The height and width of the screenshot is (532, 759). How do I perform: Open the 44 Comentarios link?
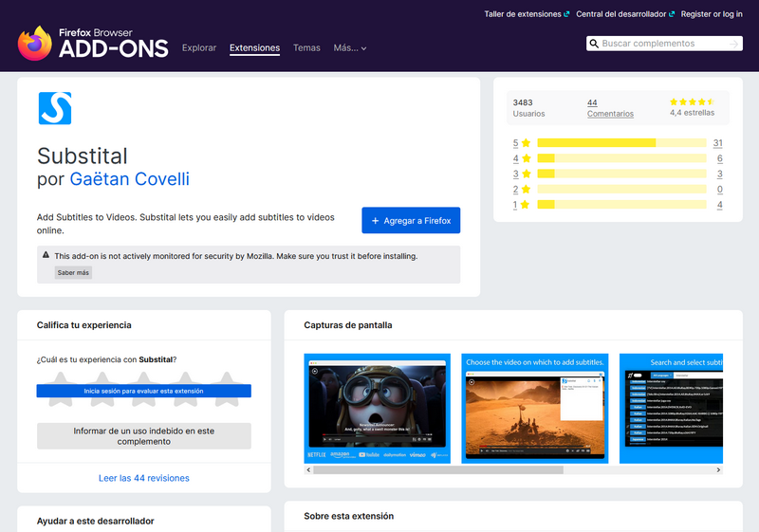(x=610, y=108)
